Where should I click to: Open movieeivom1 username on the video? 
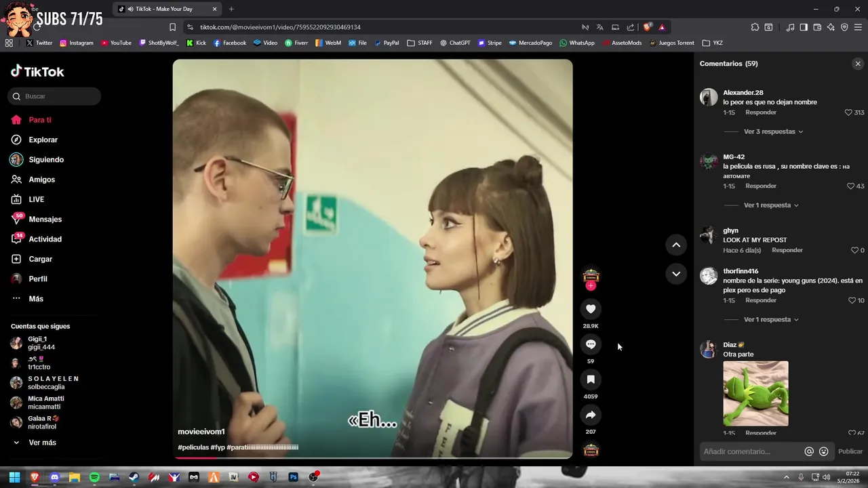coord(201,432)
